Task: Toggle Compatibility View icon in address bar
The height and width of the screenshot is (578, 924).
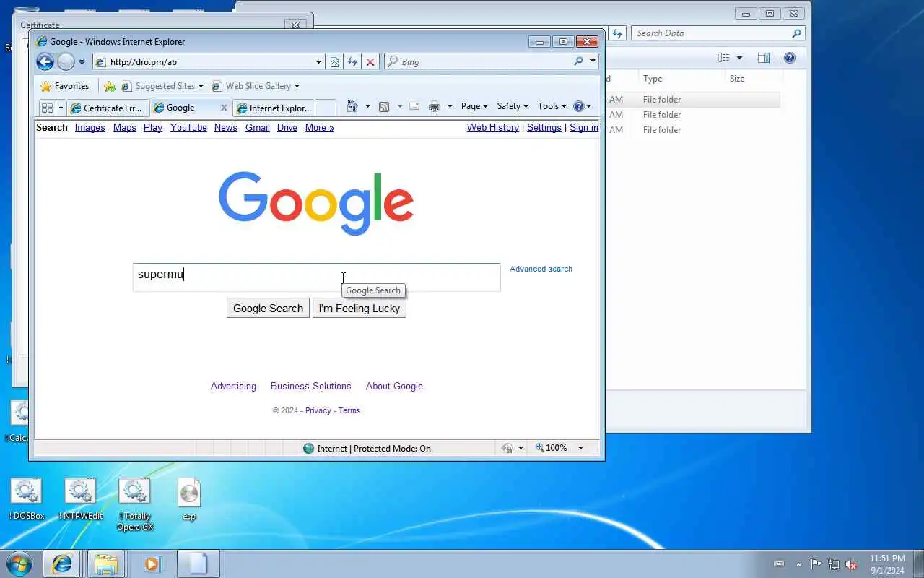Action: tap(334, 62)
